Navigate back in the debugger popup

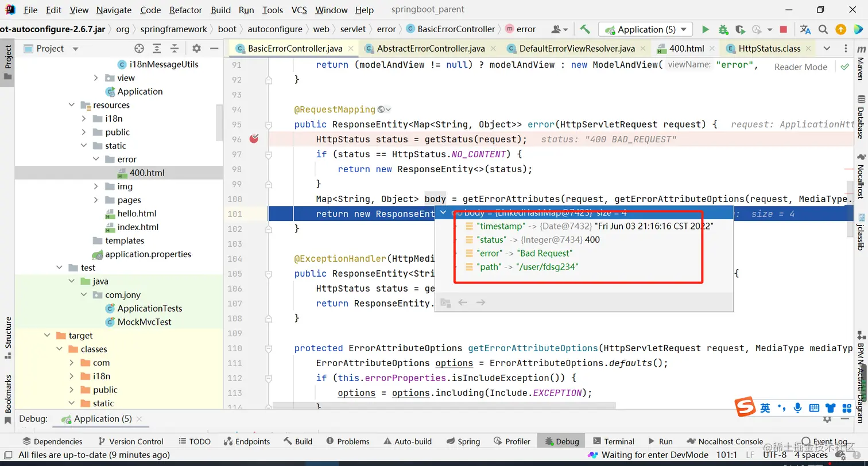(463, 302)
